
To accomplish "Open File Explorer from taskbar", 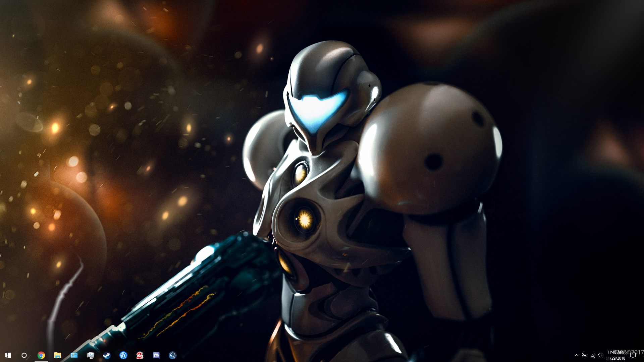I will pyautogui.click(x=58, y=355).
